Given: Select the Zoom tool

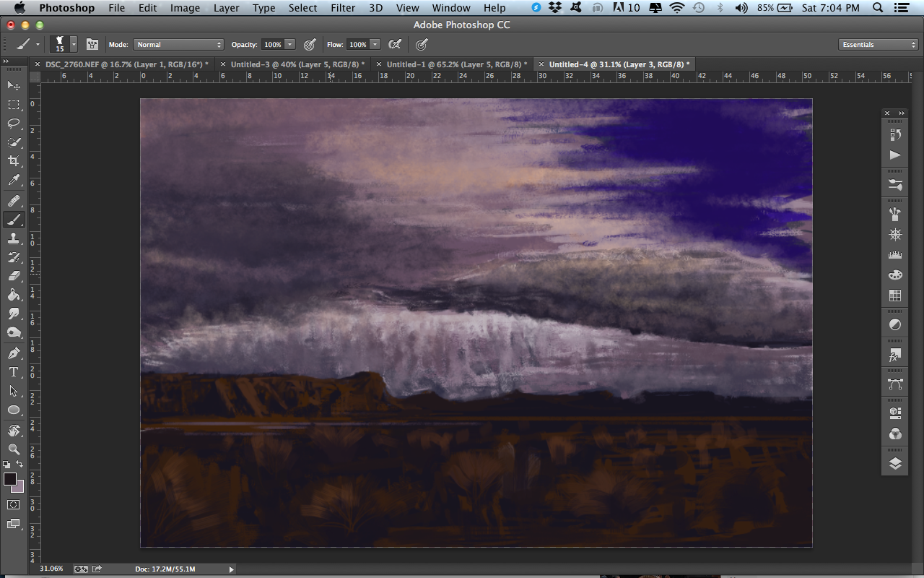Looking at the screenshot, I should pos(14,449).
